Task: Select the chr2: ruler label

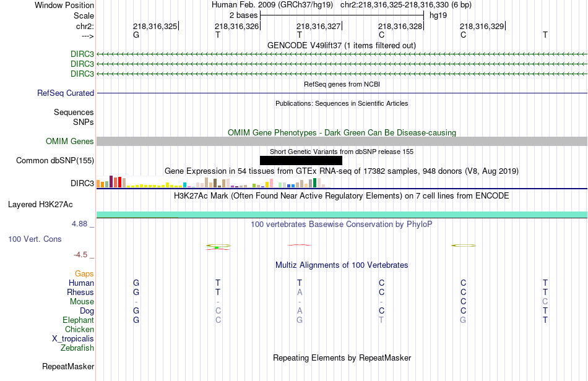Action: (85, 26)
